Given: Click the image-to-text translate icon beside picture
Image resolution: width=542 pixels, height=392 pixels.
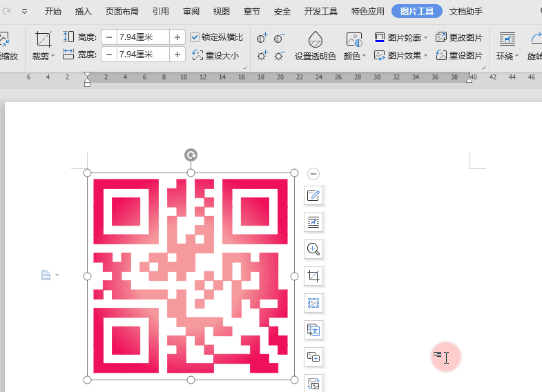Looking at the screenshot, I should tap(313, 330).
